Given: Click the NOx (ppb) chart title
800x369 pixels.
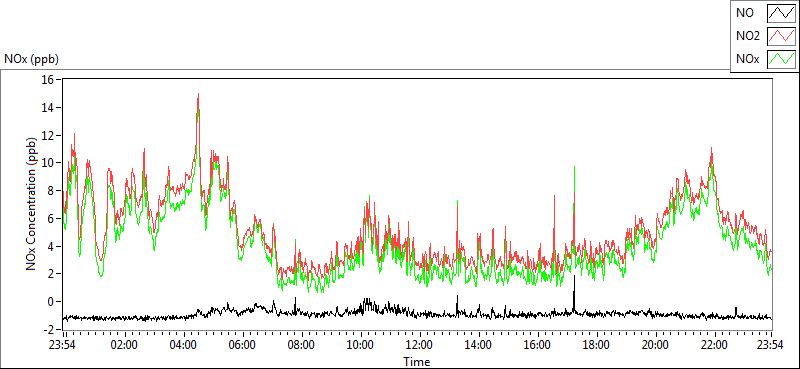Looking at the screenshot, I should click(x=32, y=59).
